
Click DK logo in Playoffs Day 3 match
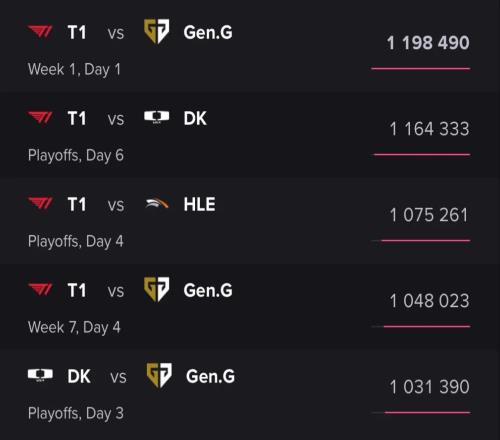tap(40, 375)
